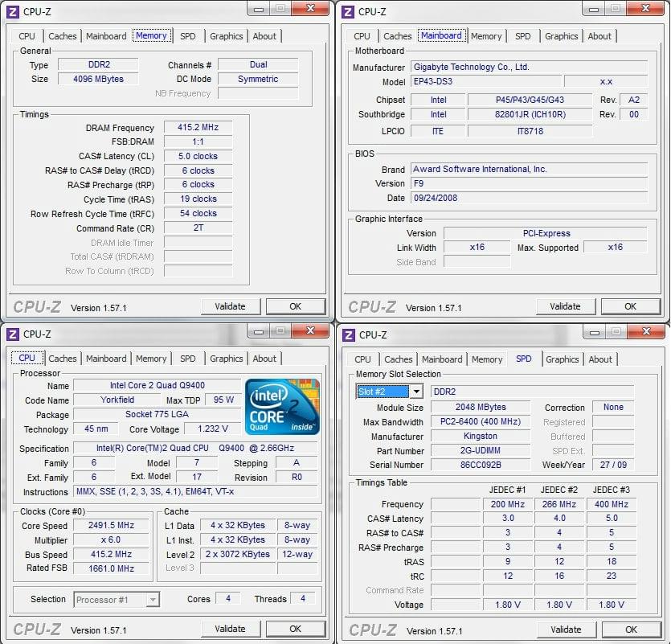This screenshot has height=644, width=671.
Task: Open the About tab in the SPD window
Action: point(600,359)
